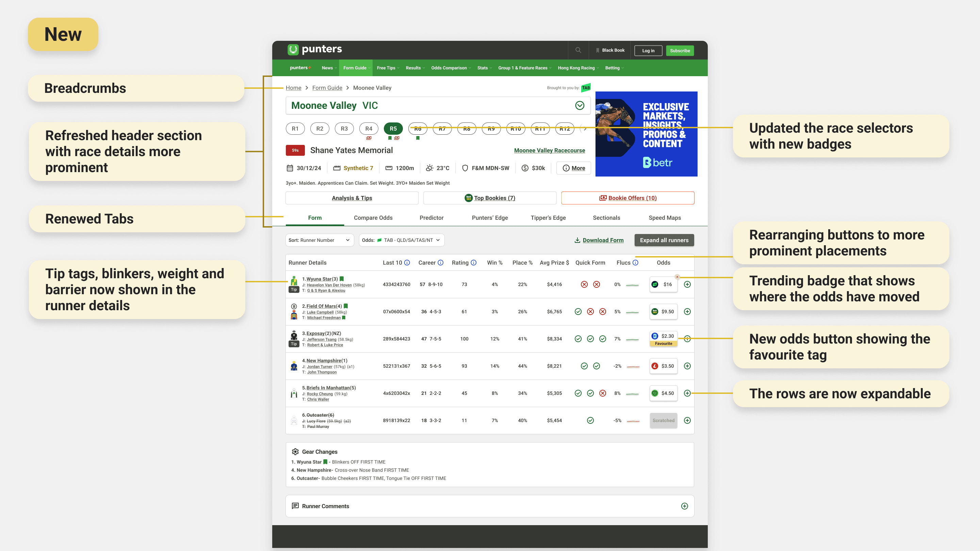Click the Flucs column info icon
This screenshot has height=551, width=980.
tap(635, 263)
